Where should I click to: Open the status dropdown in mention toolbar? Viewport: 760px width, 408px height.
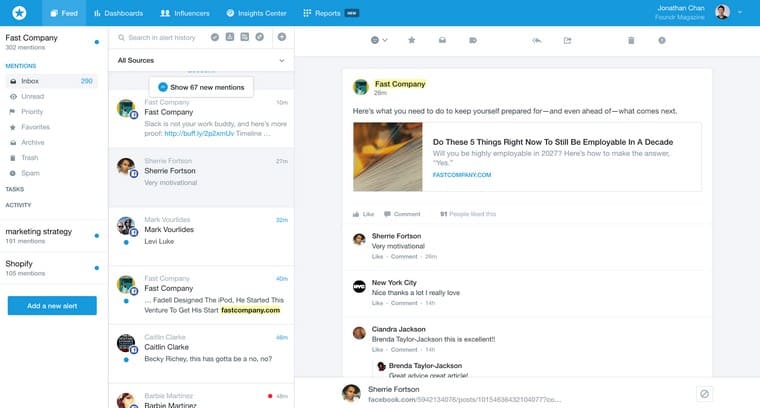379,40
